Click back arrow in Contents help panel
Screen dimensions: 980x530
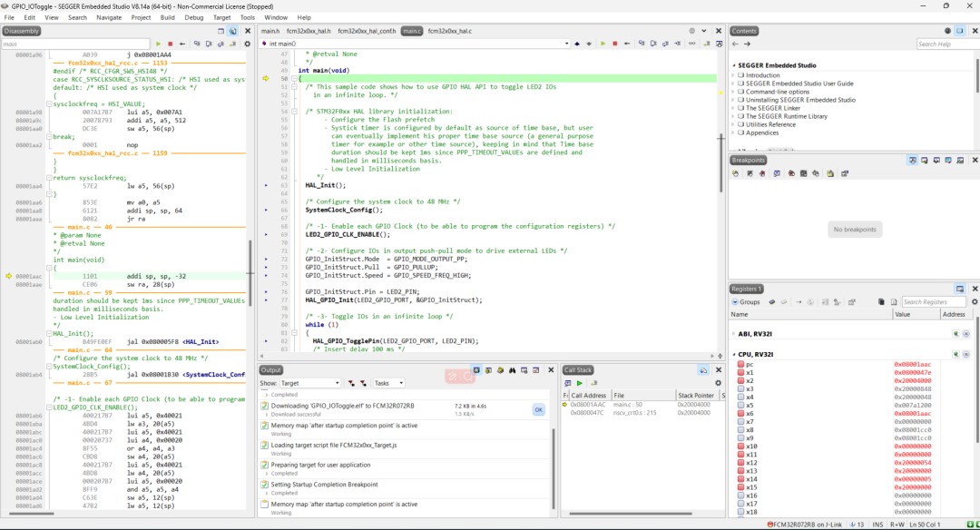tap(736, 44)
